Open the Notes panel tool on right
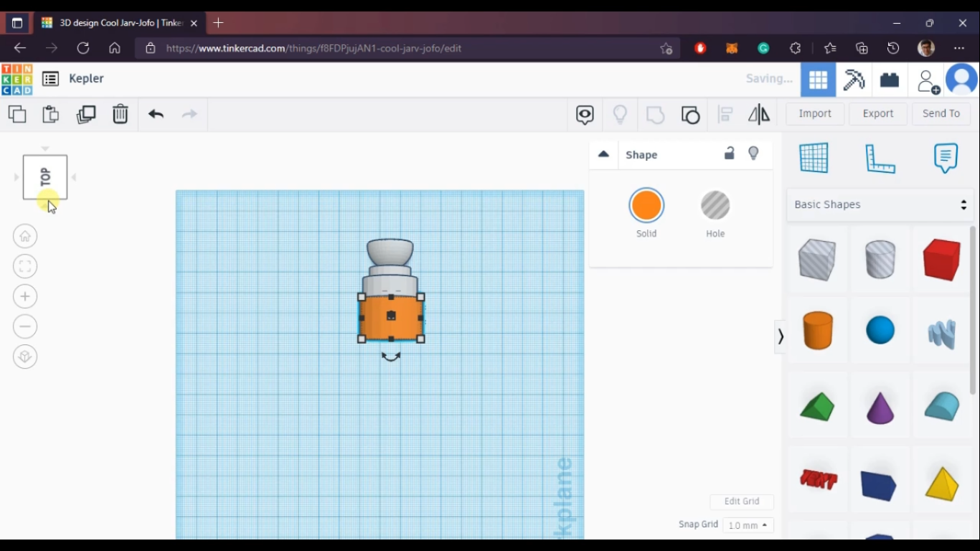This screenshot has height=551, width=980. pyautogui.click(x=946, y=158)
